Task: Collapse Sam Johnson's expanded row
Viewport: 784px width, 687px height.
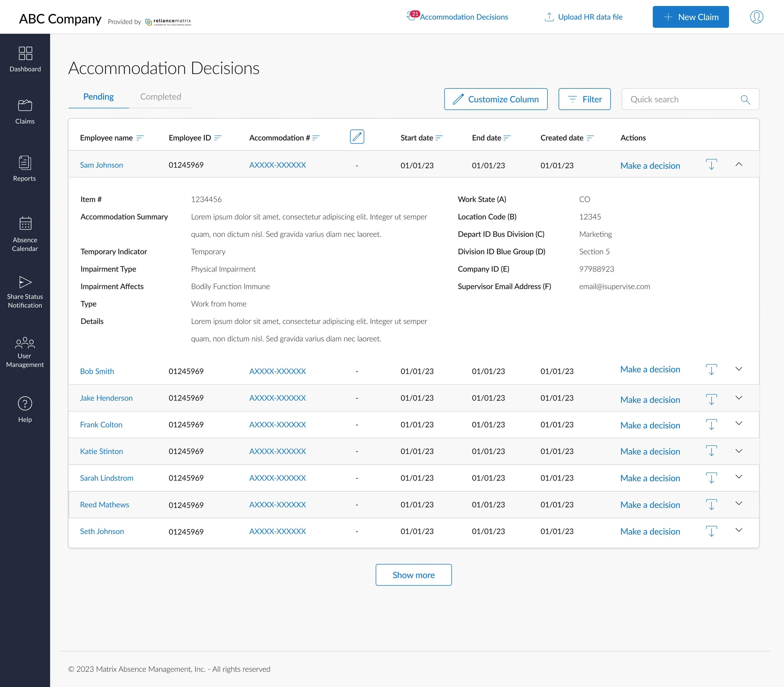Action: click(x=739, y=165)
